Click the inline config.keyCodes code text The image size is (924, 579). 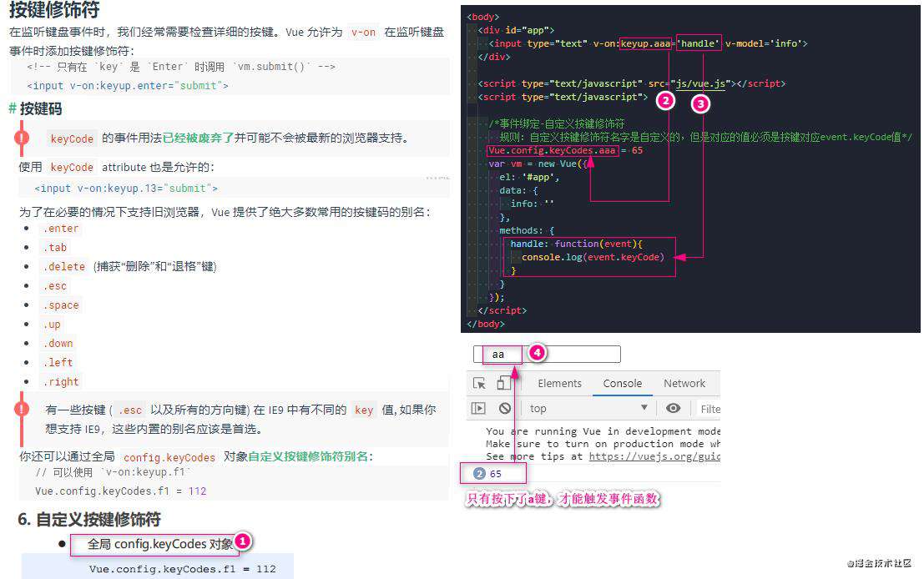[x=169, y=458]
